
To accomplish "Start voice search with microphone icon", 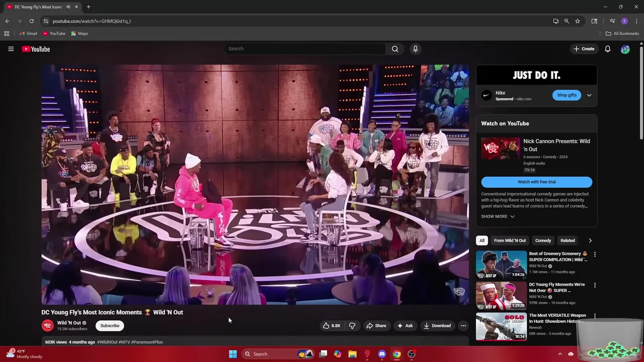I will [x=415, y=49].
